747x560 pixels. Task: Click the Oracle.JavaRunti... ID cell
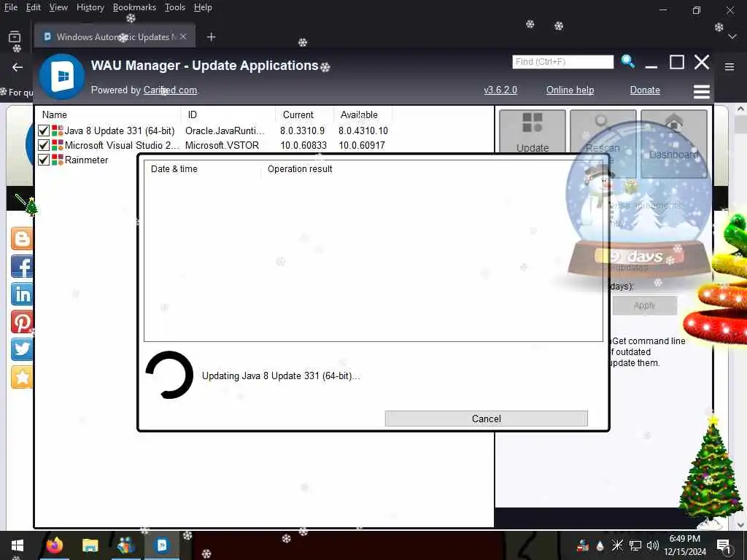[225, 131]
